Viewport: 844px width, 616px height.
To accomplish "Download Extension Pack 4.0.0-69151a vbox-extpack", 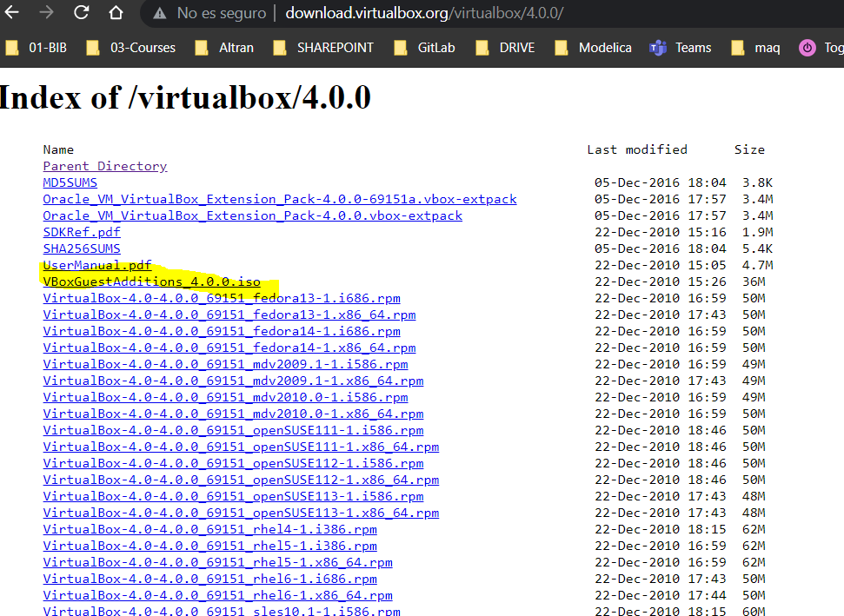I will pos(280,199).
